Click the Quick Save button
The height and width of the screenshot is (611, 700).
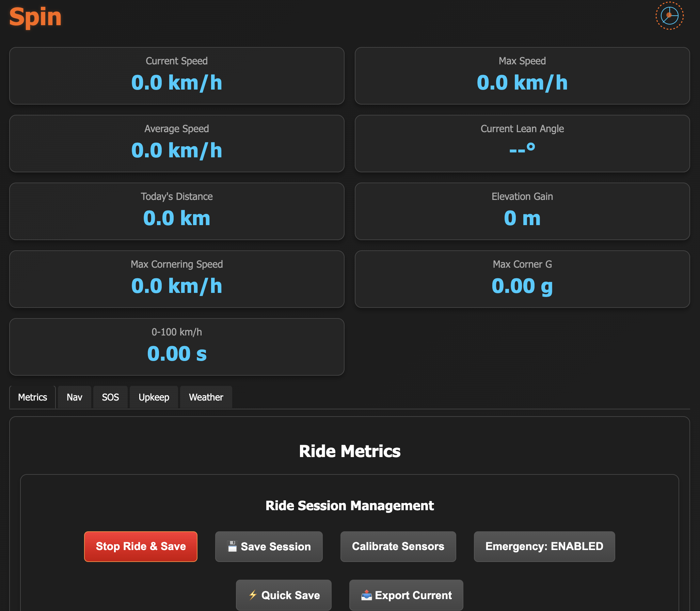tap(284, 595)
